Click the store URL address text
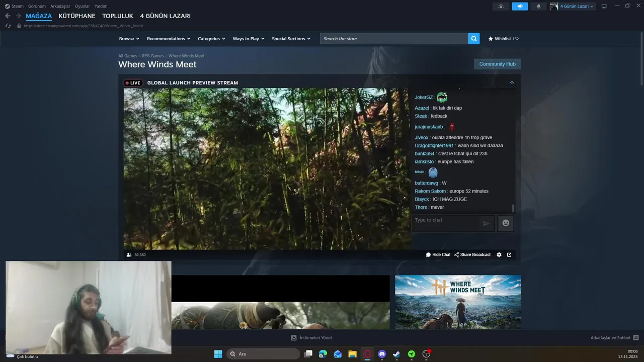This screenshot has height=362, width=644. coord(84,26)
